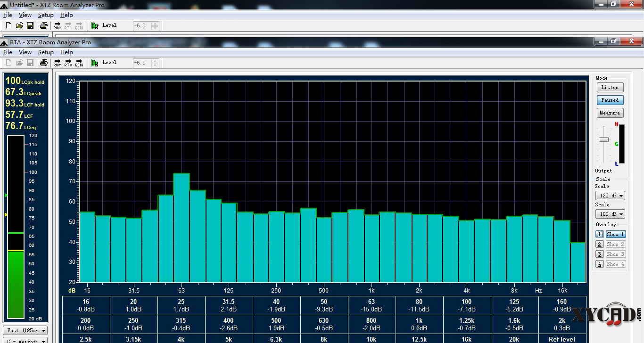Click the Save disk icon in RTA window toolbar
Image resolution: width=644 pixels, height=343 pixels.
pyautogui.click(x=30, y=63)
